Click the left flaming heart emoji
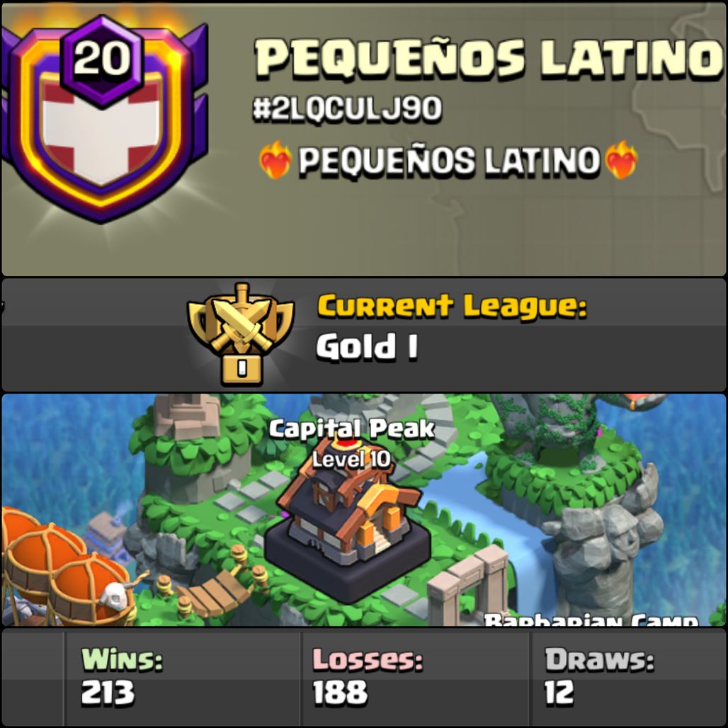Image resolution: width=728 pixels, height=728 pixels. click(275, 160)
